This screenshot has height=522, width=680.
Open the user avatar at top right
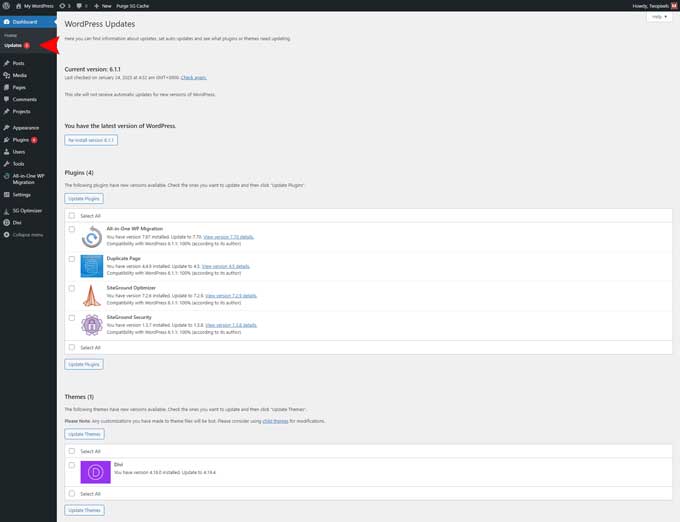[674, 6]
